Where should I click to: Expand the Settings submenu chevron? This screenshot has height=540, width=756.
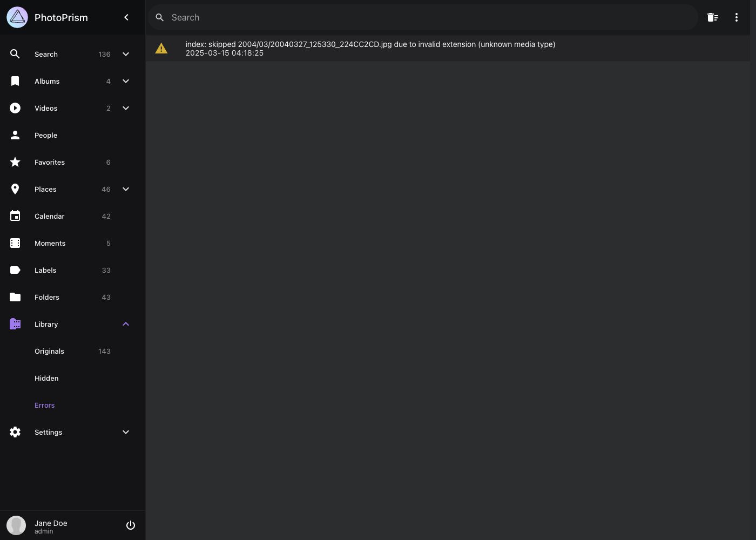[x=126, y=432]
